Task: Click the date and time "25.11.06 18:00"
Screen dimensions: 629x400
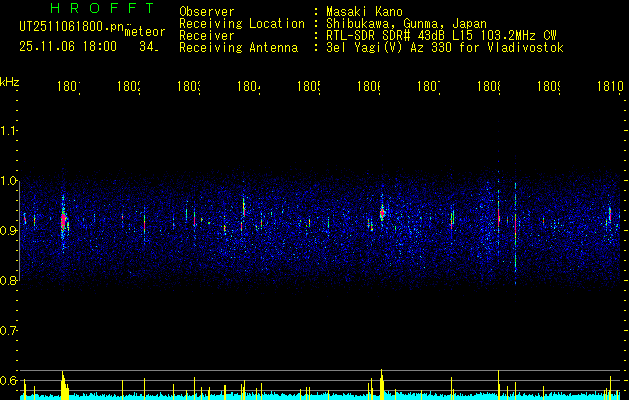Action: (x=68, y=47)
